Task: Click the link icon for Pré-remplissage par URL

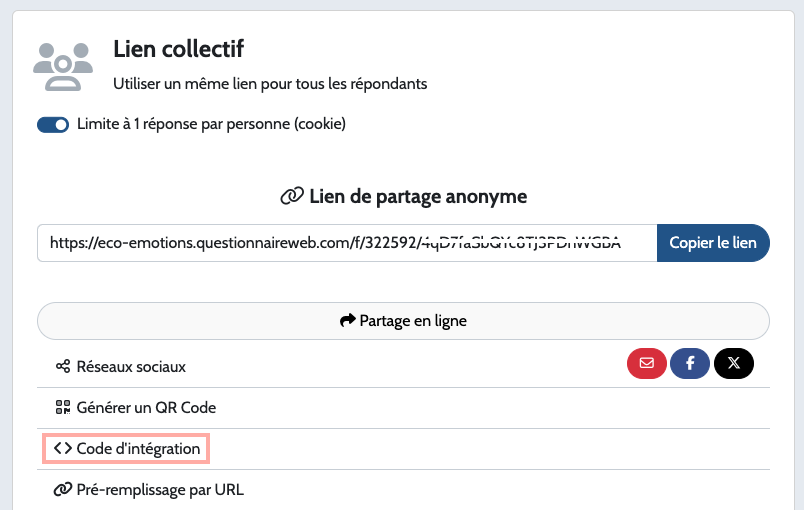Action: (x=63, y=489)
